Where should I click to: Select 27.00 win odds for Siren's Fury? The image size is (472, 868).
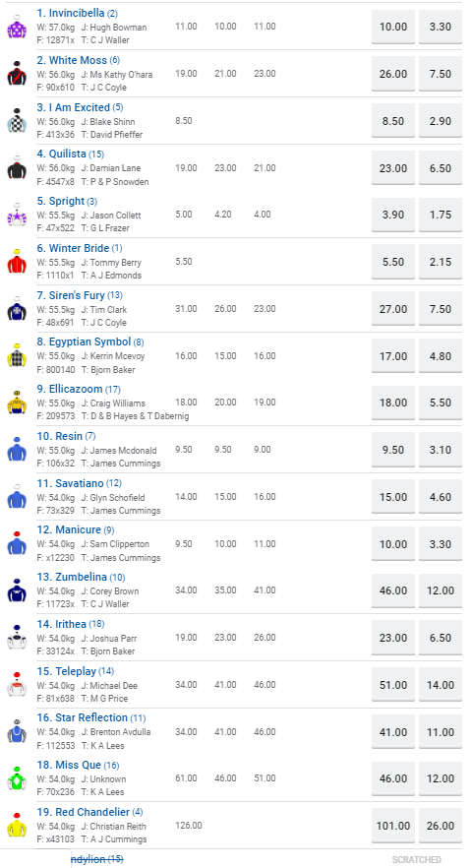[393, 309]
